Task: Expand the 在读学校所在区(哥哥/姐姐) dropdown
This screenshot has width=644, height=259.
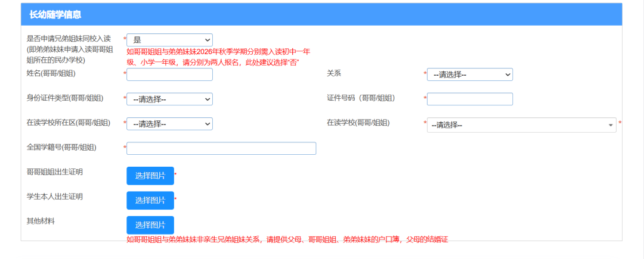Action: tap(169, 124)
